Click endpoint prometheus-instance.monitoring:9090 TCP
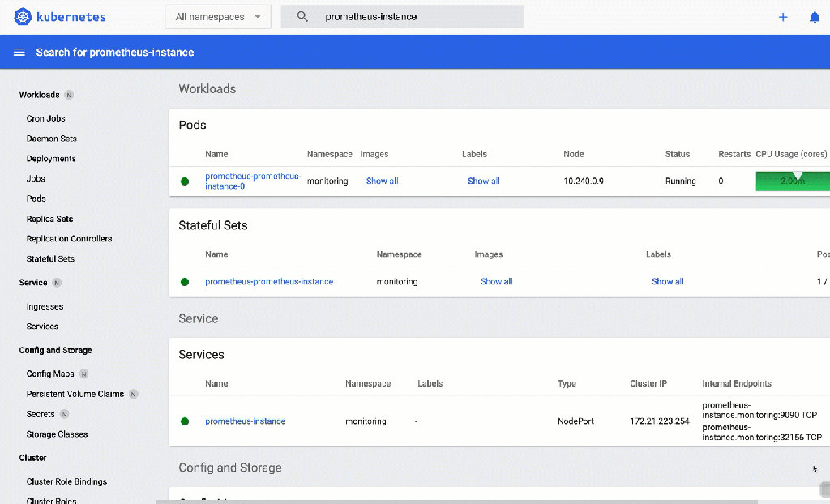The image size is (830, 504). pyautogui.click(x=759, y=410)
